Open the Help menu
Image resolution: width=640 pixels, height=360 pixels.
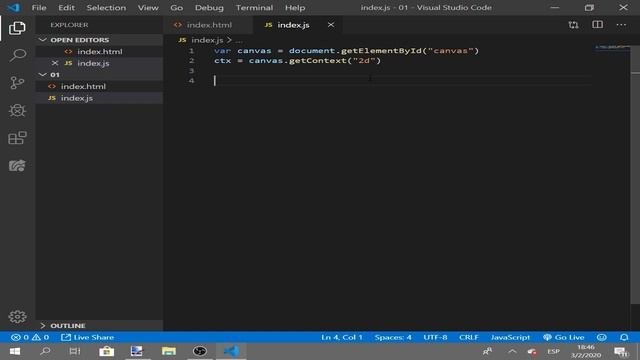[295, 8]
